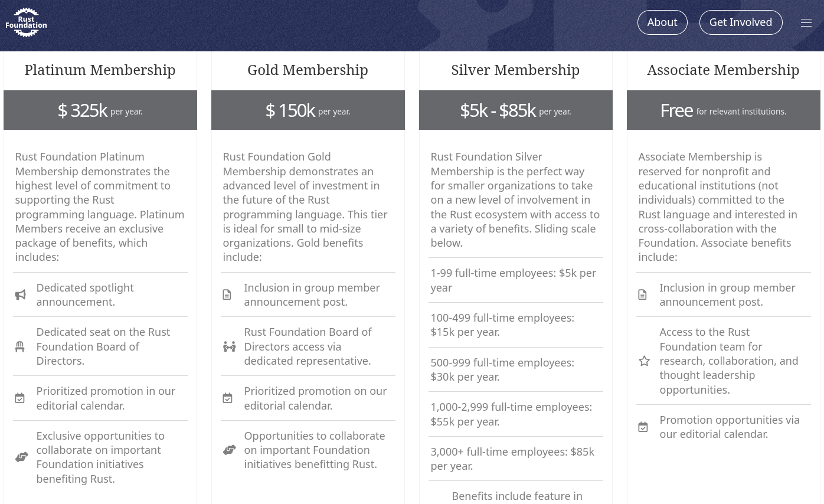Select the Associate Membership heading
The height and width of the screenshot is (504, 824).
[723, 70]
